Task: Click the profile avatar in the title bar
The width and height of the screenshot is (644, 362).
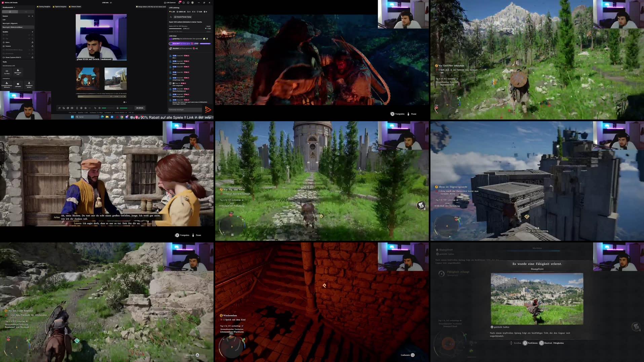Action: pos(192,3)
